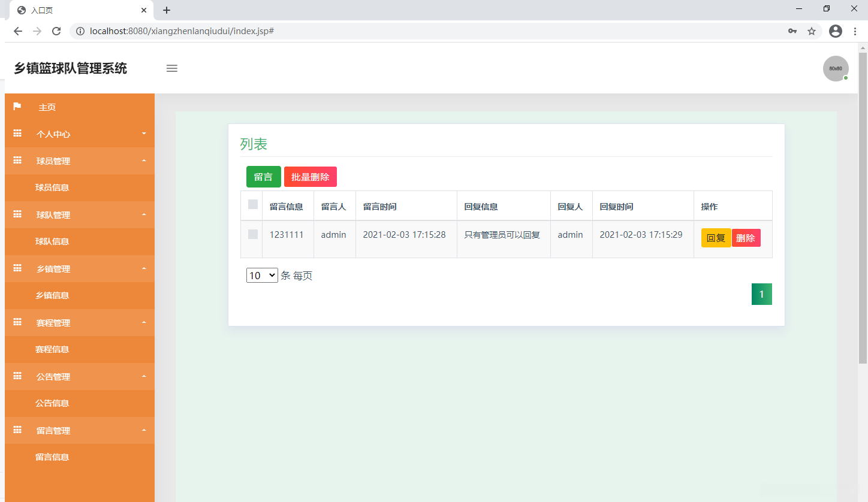Viewport: 868px width, 502px height.
Task: Collapse the 公告管理 arrow
Action: click(144, 376)
